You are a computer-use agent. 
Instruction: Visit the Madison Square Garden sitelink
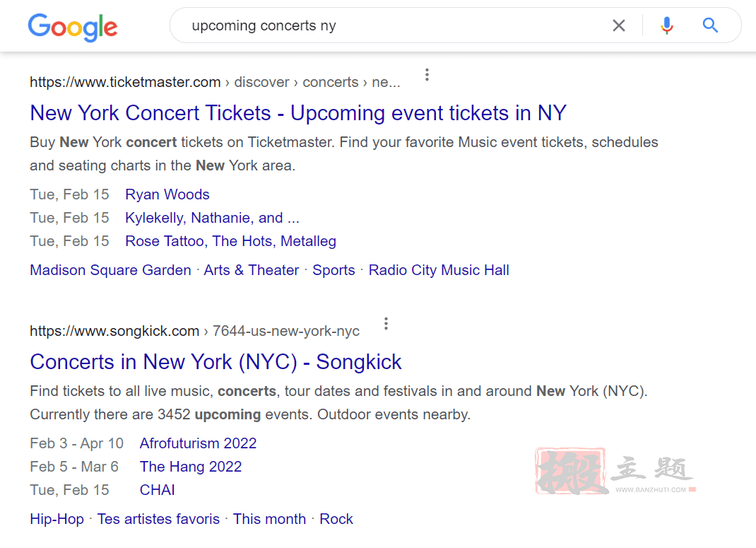110,270
